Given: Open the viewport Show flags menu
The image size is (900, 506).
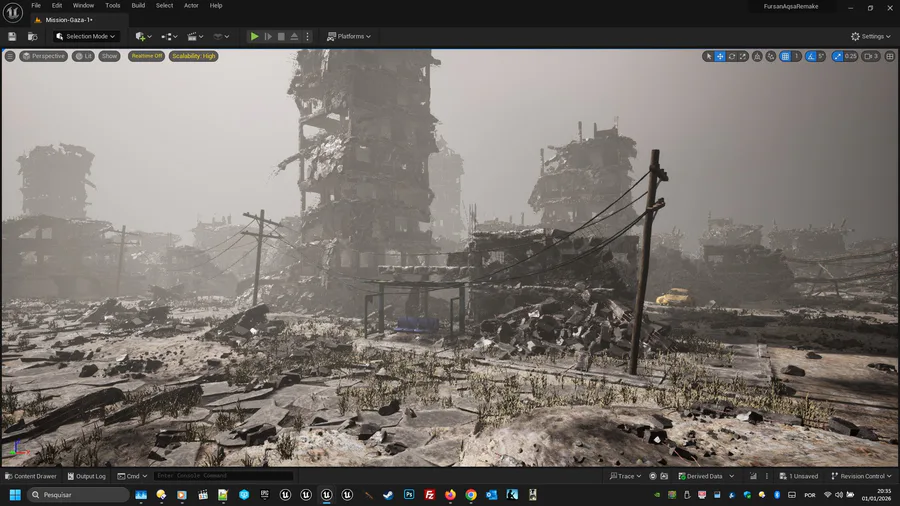Looking at the screenshot, I should [109, 56].
